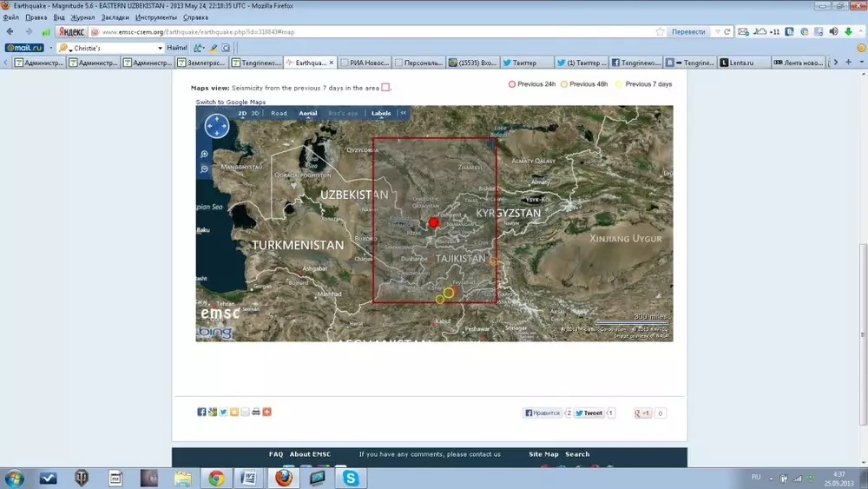Collapse the map toolbar with double chevron

(403, 113)
